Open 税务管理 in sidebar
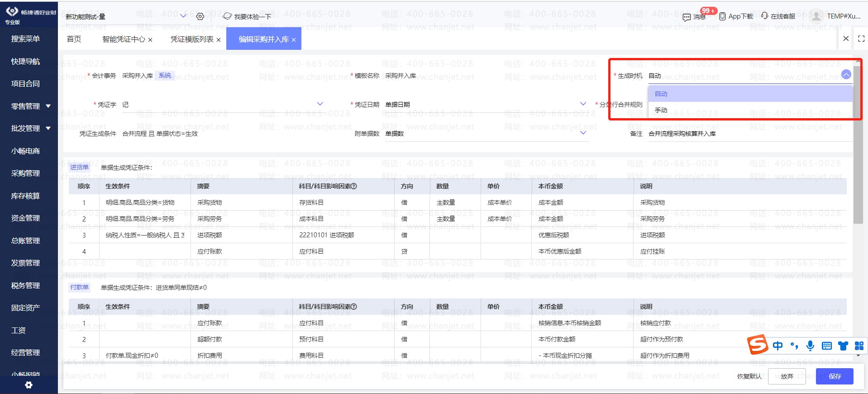 (25, 285)
